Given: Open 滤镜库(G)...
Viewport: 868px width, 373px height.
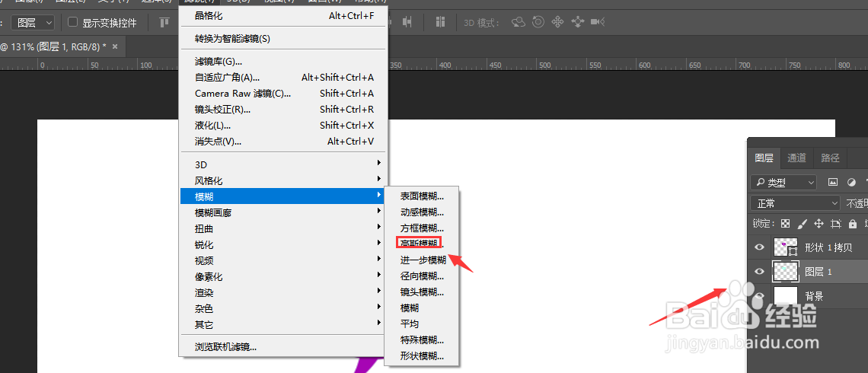Looking at the screenshot, I should click(282, 62).
